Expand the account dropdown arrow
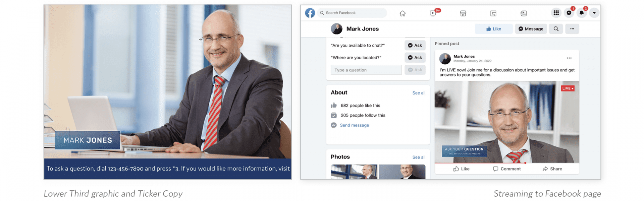Viewport: 644px width, 201px height. 594,13
